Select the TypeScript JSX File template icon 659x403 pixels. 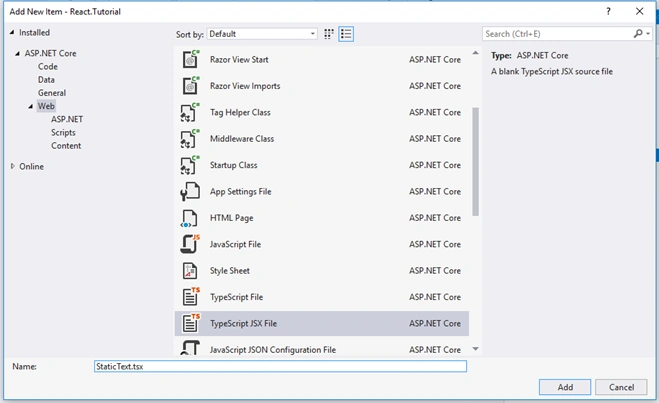click(190, 323)
